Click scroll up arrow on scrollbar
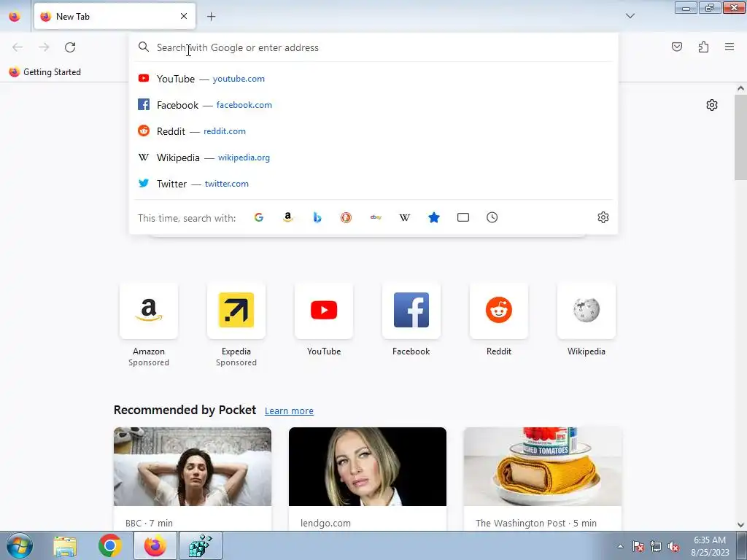The image size is (747, 560). click(x=740, y=88)
